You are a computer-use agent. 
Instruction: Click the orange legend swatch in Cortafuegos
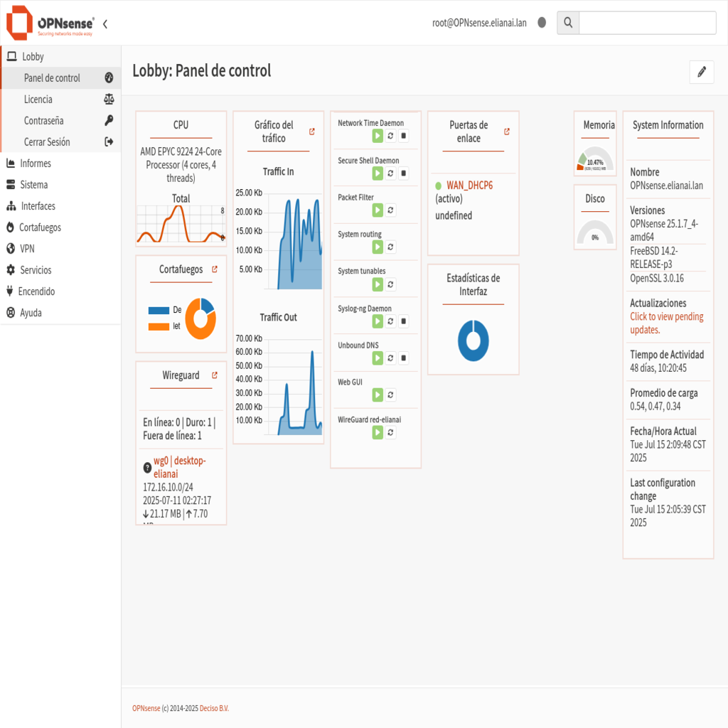coord(159,326)
